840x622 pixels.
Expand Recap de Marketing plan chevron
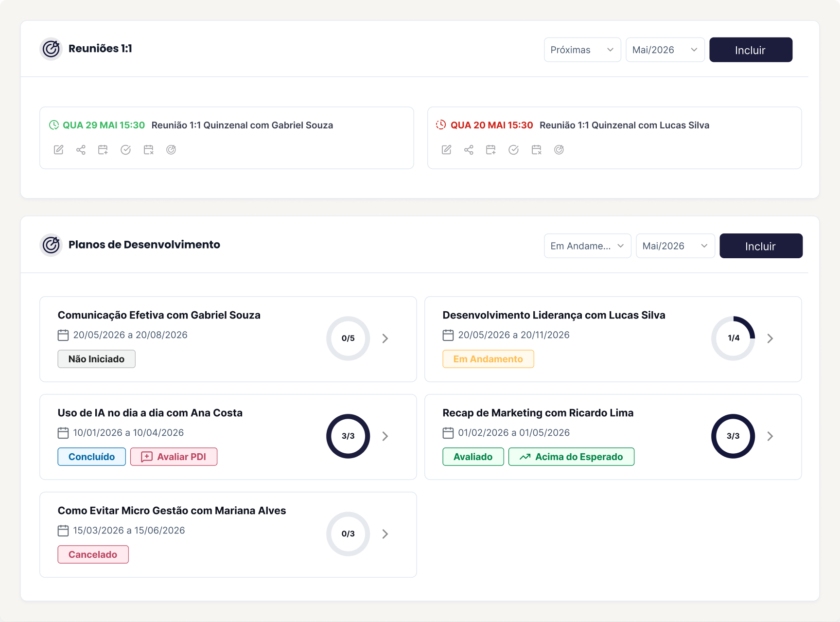coord(770,436)
